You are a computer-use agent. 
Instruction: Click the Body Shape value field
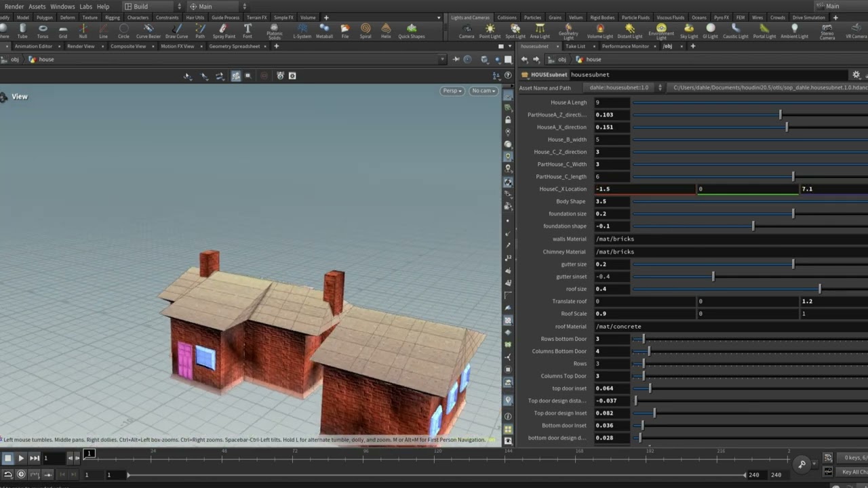click(x=612, y=201)
